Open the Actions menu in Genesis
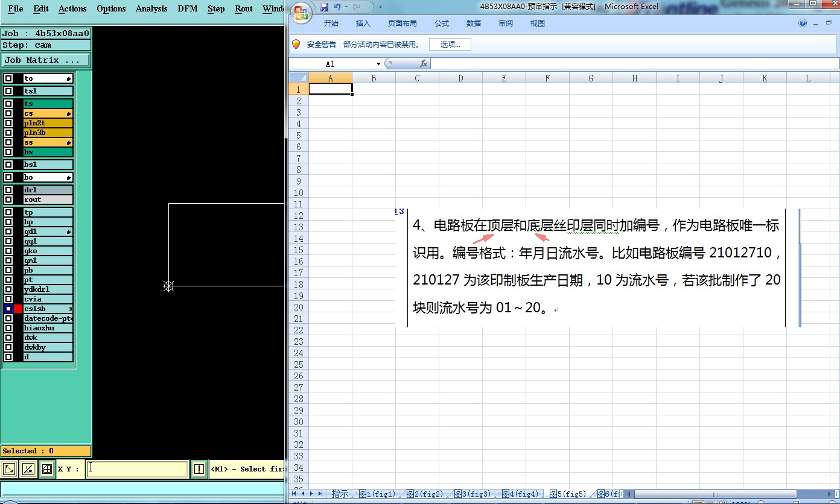840x504 pixels. [72, 8]
